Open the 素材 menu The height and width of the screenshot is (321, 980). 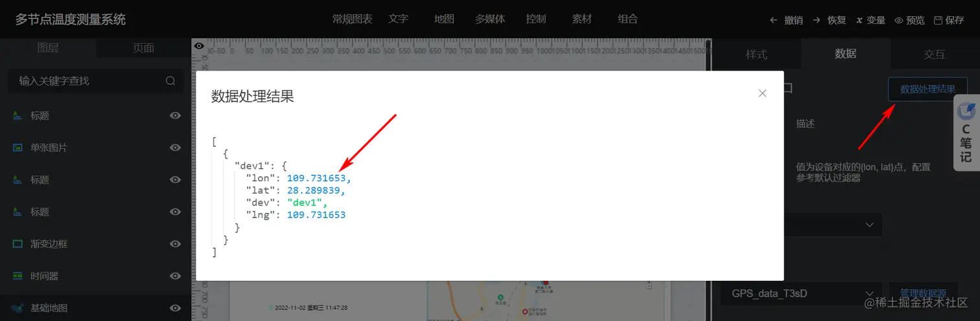pos(582,19)
